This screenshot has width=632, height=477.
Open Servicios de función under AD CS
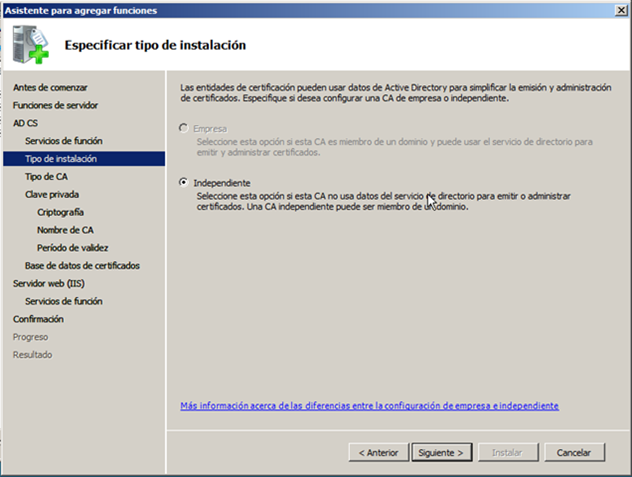63,141
